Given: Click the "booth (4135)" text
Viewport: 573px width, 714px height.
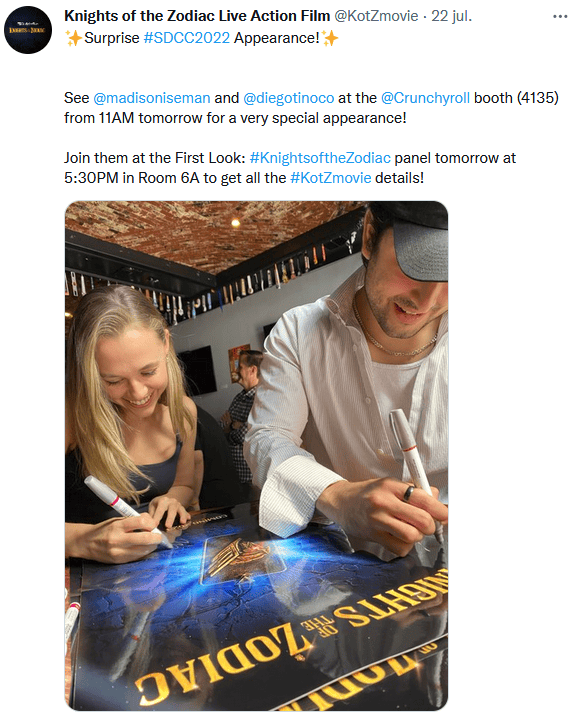Looking at the screenshot, I should tap(517, 98).
